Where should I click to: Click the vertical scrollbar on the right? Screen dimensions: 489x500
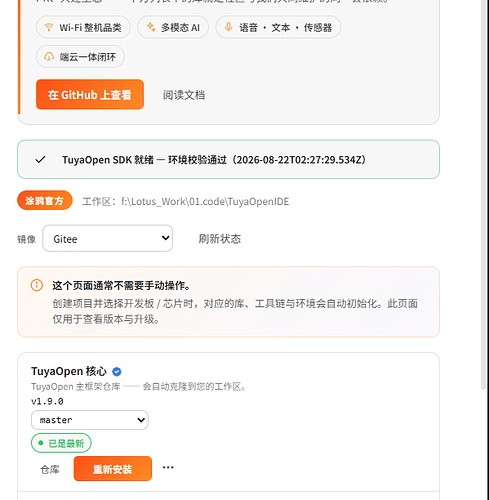484,193
